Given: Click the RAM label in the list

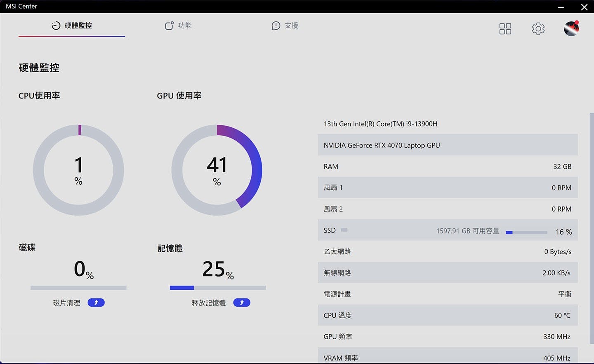Looking at the screenshot, I should 331,167.
